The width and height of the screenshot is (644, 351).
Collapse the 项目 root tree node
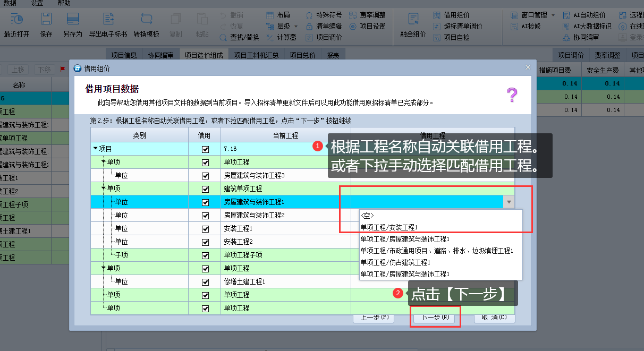[96, 149]
